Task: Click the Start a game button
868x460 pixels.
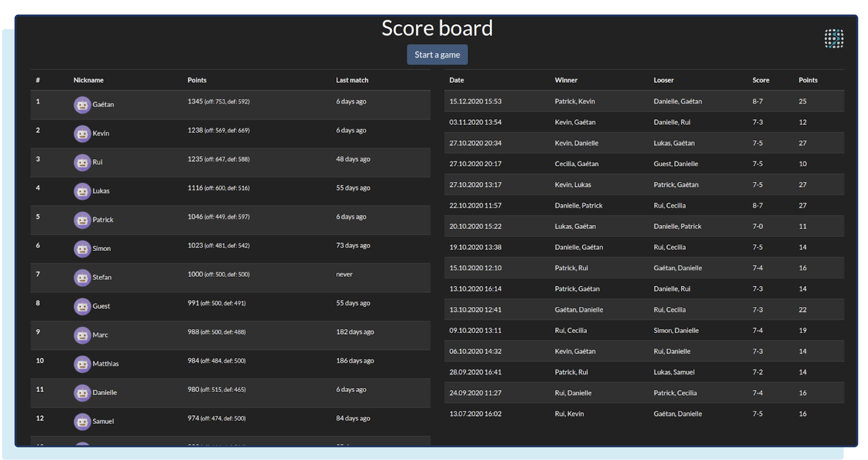Action: [437, 55]
